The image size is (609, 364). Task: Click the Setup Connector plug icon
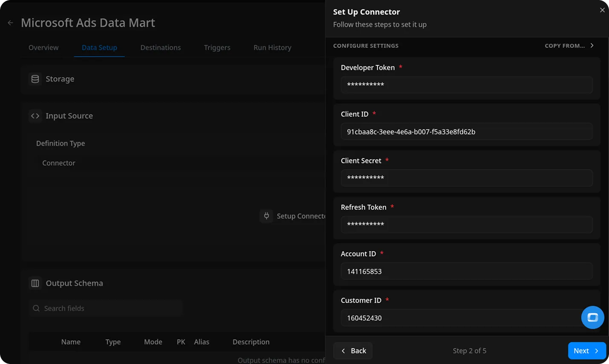266,216
